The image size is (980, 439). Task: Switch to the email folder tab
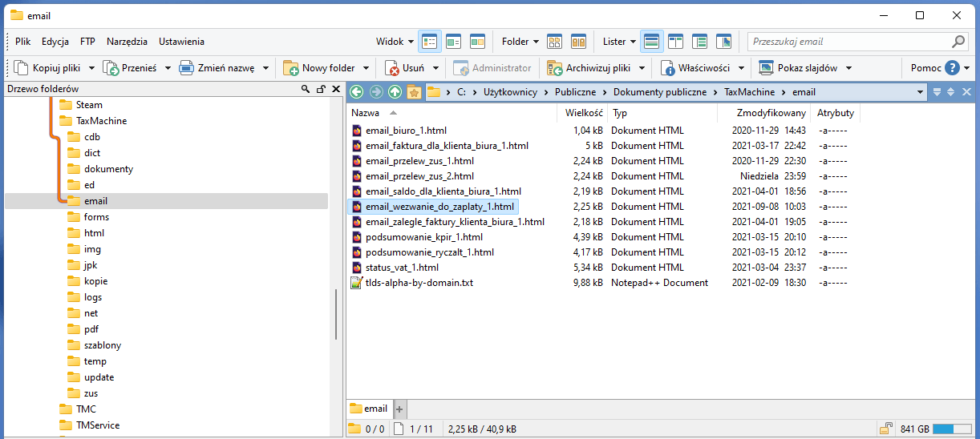coord(369,409)
